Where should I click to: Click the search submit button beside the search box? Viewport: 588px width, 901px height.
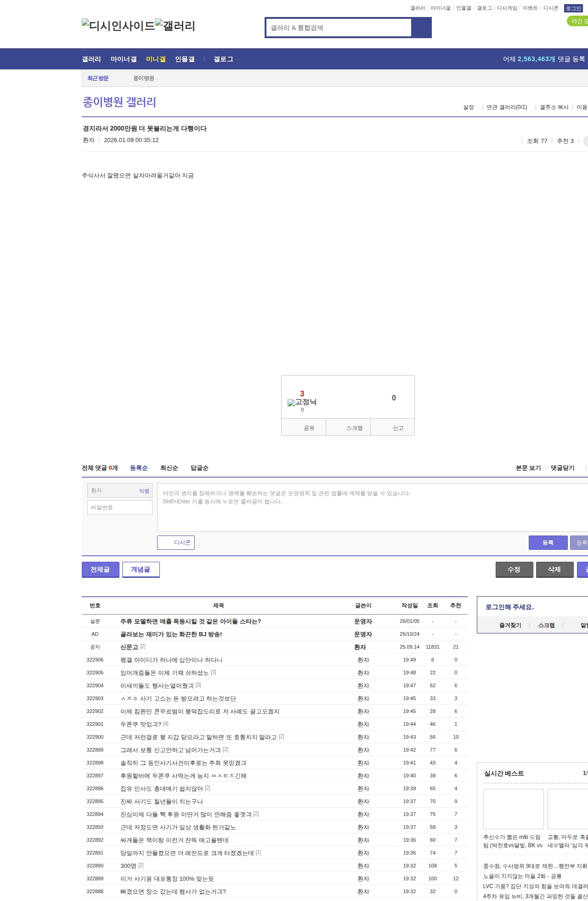[x=421, y=28]
